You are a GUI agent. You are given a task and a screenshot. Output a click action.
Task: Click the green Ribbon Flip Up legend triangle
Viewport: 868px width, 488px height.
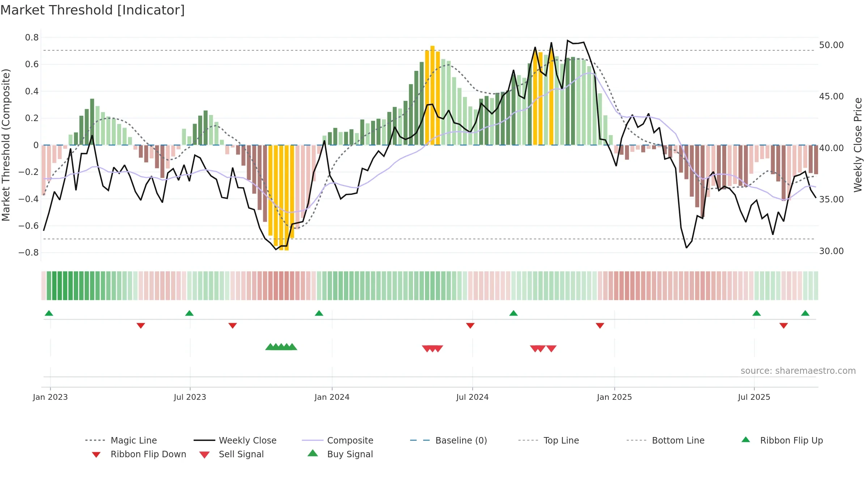pyautogui.click(x=746, y=440)
